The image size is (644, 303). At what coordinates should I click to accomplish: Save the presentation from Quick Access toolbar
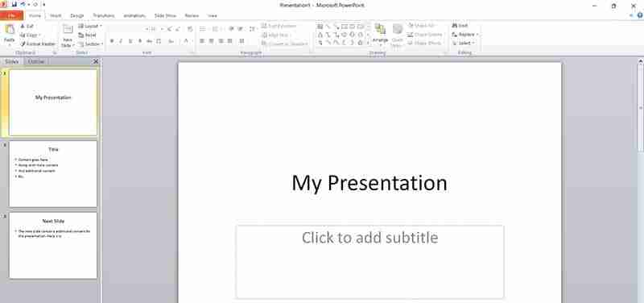(x=14, y=5)
